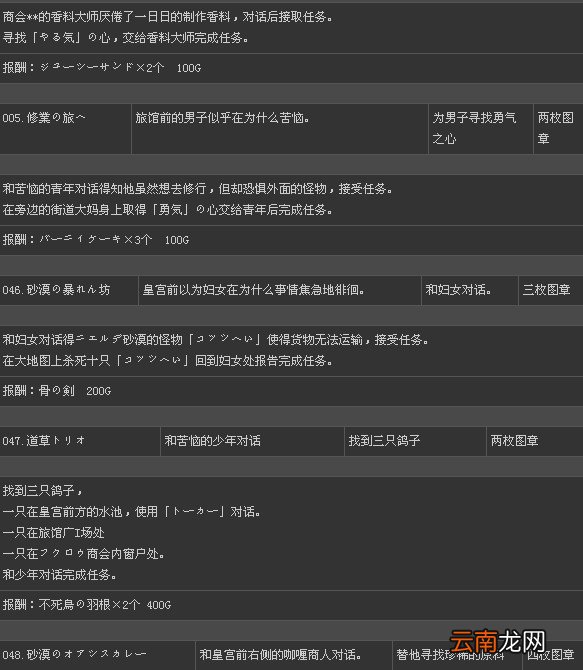Select quest title 047.道草トリオ
Viewport: 583px width, 670px height.
pyautogui.click(x=44, y=441)
